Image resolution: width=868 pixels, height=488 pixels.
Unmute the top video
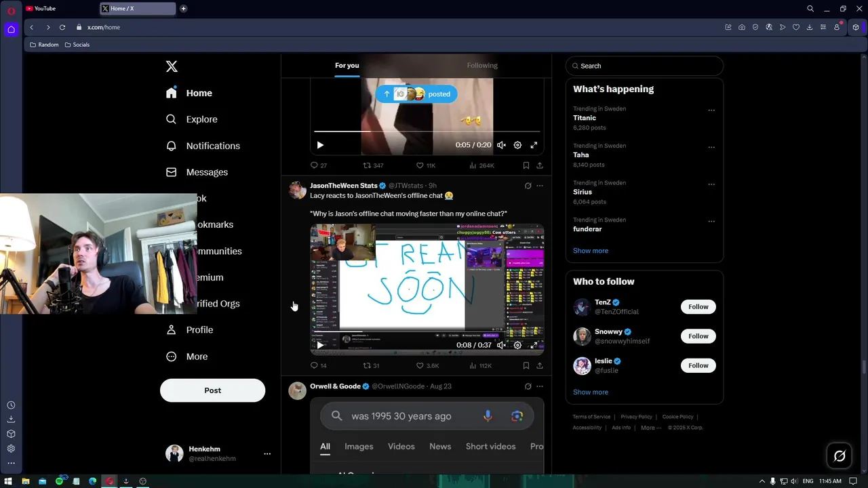[501, 145]
